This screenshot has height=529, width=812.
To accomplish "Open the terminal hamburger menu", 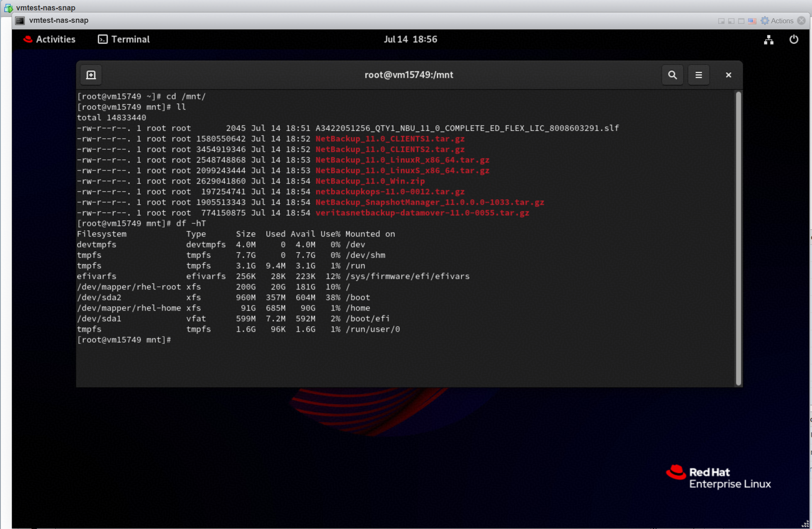I will [x=698, y=75].
